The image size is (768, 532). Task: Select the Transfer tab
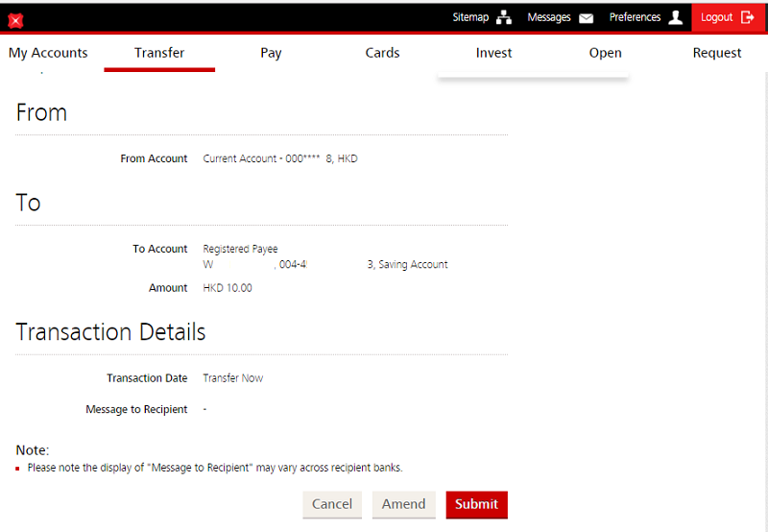pyautogui.click(x=159, y=53)
